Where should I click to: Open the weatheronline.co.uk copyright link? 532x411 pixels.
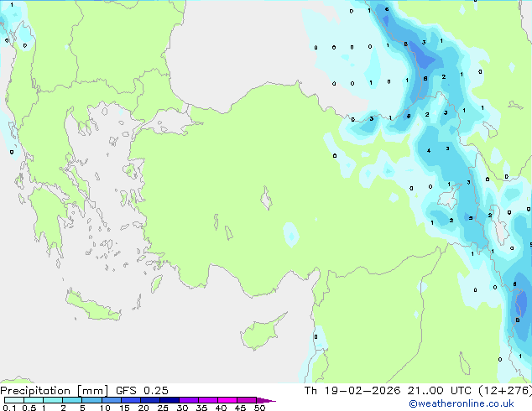[x=461, y=403]
